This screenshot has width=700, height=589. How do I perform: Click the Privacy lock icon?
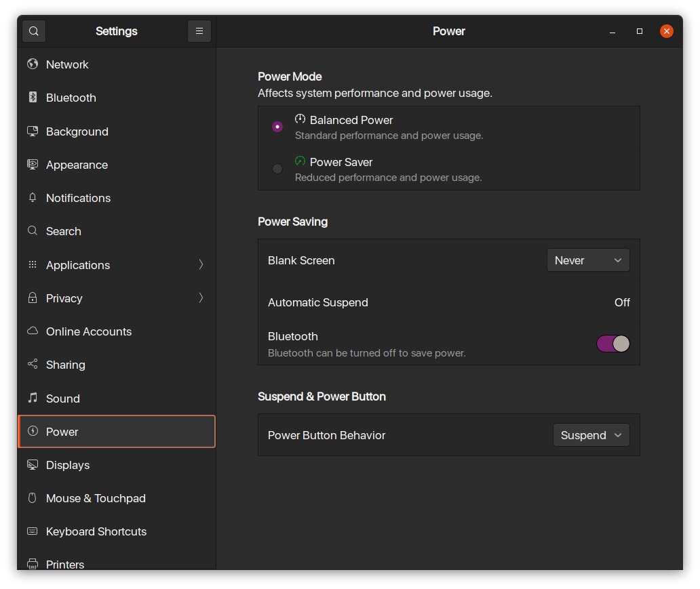coord(32,298)
